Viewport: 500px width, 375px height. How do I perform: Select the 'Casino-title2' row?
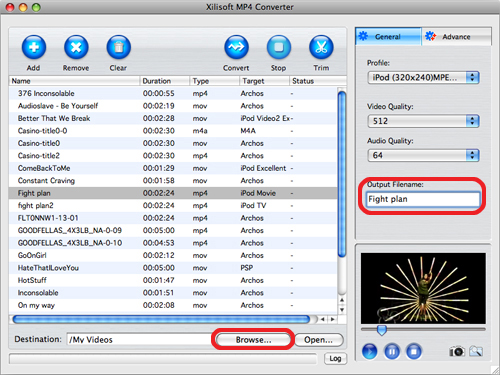[173, 156]
